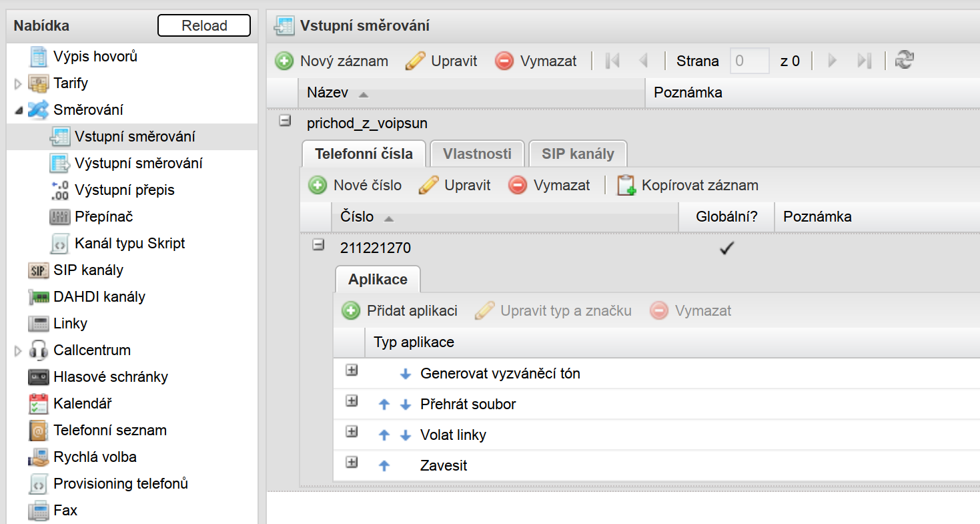
Task: Go to the previous page
Action: [644, 61]
